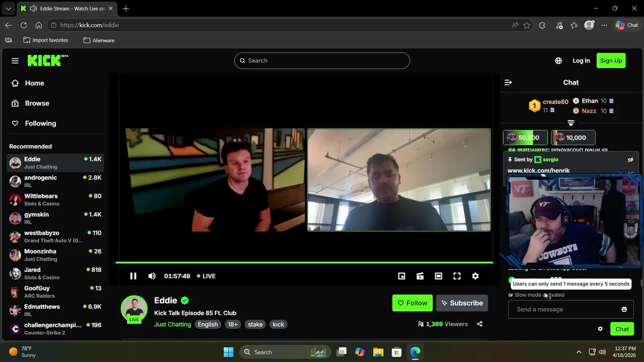Viewport: 644px width, 362px height.
Task: Select the 10,000 reward goal chip
Action: tap(573, 137)
